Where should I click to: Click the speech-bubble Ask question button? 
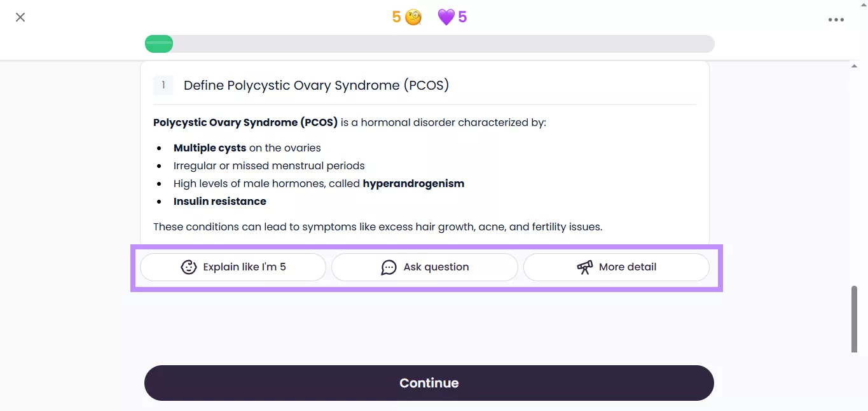(424, 267)
